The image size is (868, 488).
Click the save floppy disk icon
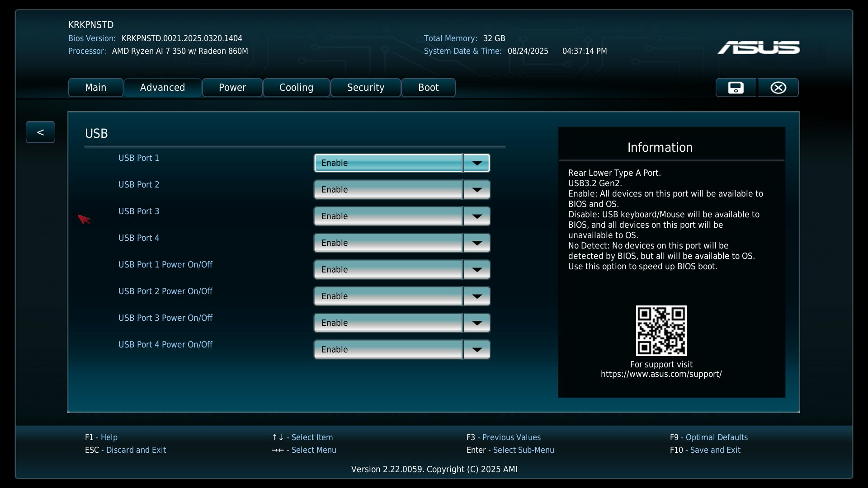736,88
